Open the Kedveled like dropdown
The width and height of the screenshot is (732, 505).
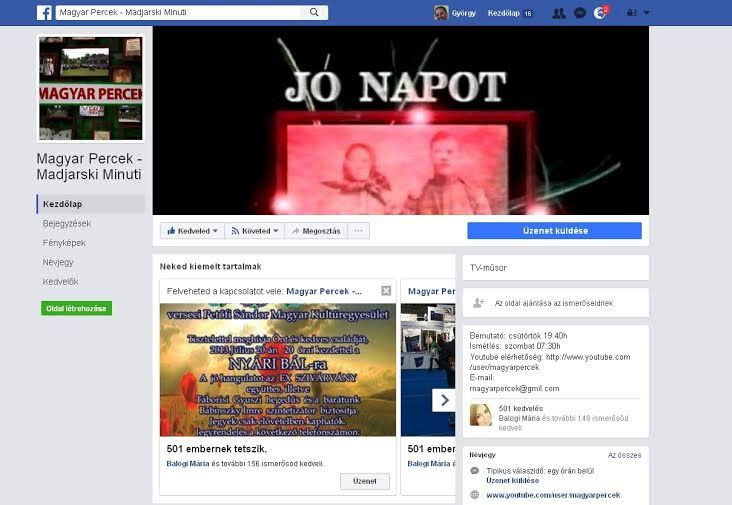(x=192, y=231)
